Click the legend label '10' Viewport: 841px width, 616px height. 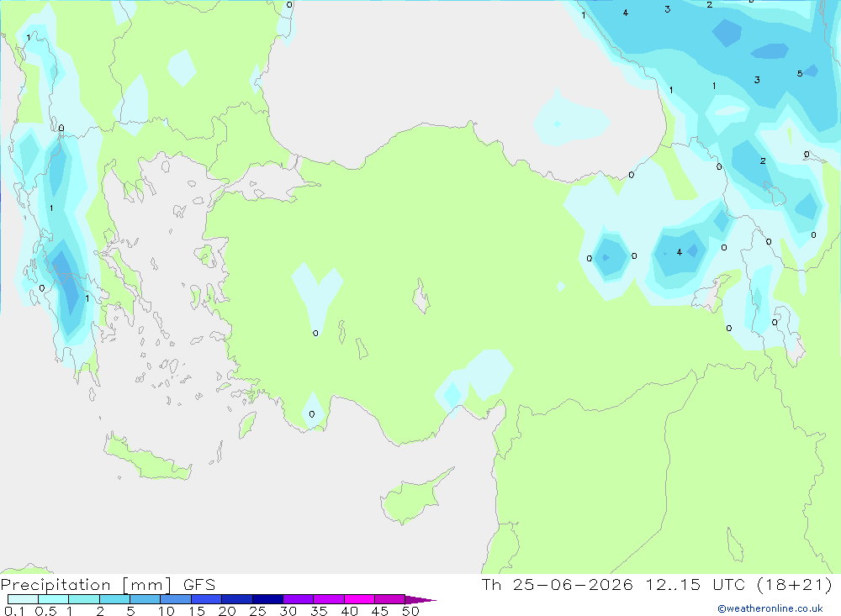point(167,611)
